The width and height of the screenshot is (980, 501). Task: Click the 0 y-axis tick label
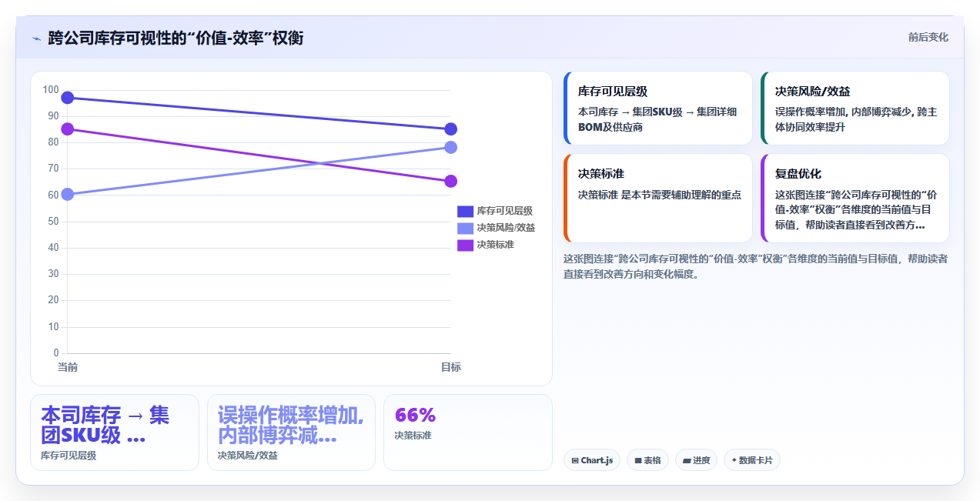tap(56, 352)
